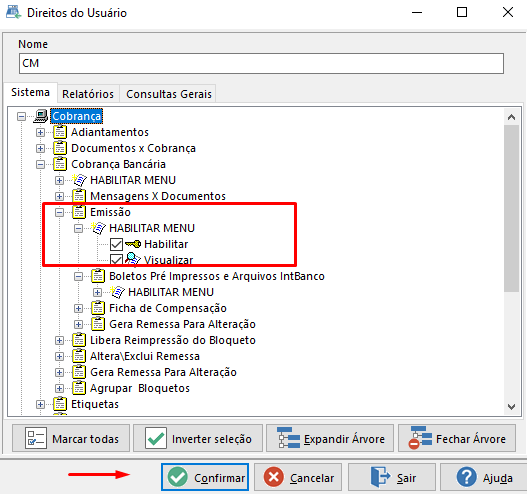Click the Ficha de Compensação notepad icon
Viewport: 527px width, 494px height.
(98, 308)
